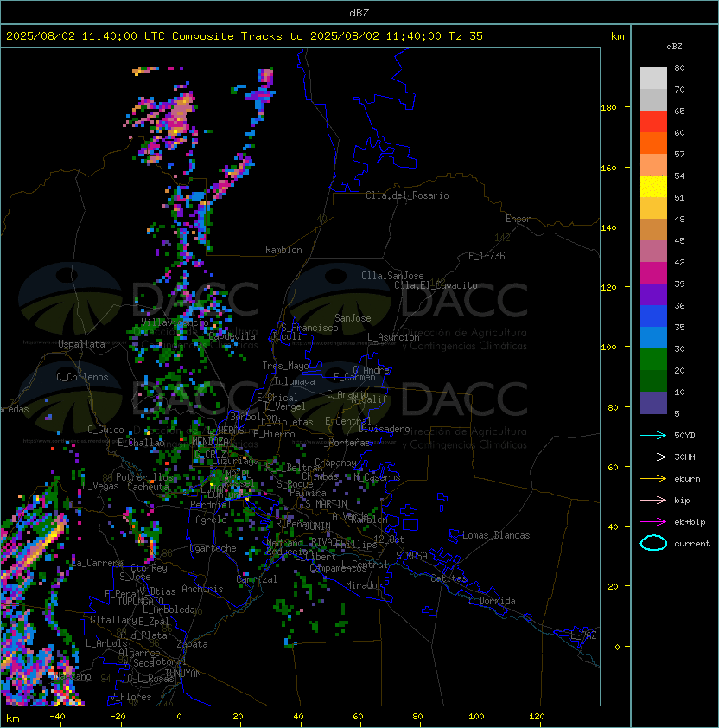Viewport: 719px width, 728px height.
Task: Click the 'eb+bip' legend label
Action: (690, 522)
